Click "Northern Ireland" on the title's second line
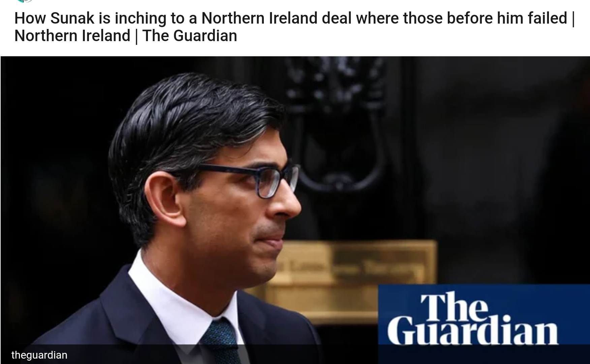Screen dimensions: 590x364 tap(72, 36)
